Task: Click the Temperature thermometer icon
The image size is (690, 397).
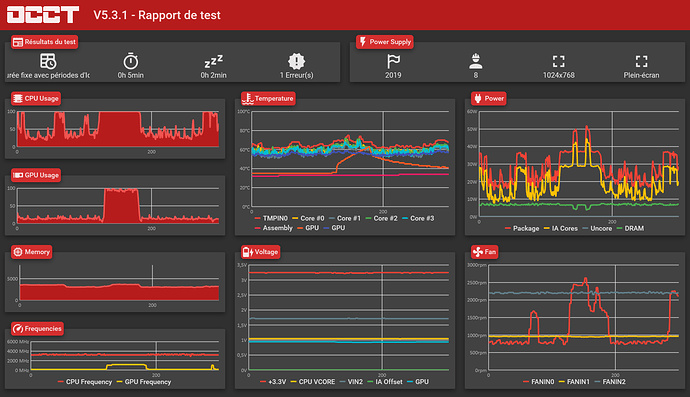Action: pyautogui.click(x=248, y=99)
